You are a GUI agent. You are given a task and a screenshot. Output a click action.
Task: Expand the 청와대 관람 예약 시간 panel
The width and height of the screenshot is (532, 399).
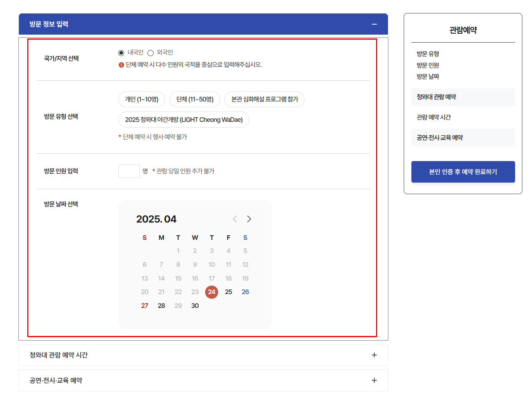(x=204, y=355)
